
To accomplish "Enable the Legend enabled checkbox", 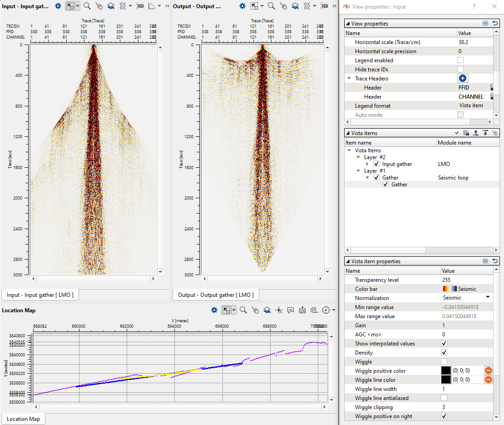I will click(460, 60).
